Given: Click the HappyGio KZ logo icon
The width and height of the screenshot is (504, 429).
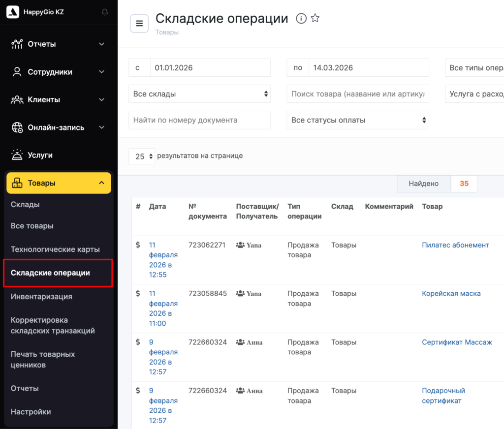Looking at the screenshot, I should (x=13, y=12).
